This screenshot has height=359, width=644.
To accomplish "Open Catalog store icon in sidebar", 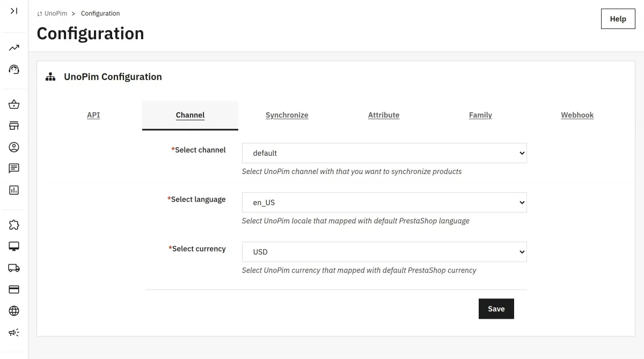I will [x=14, y=126].
